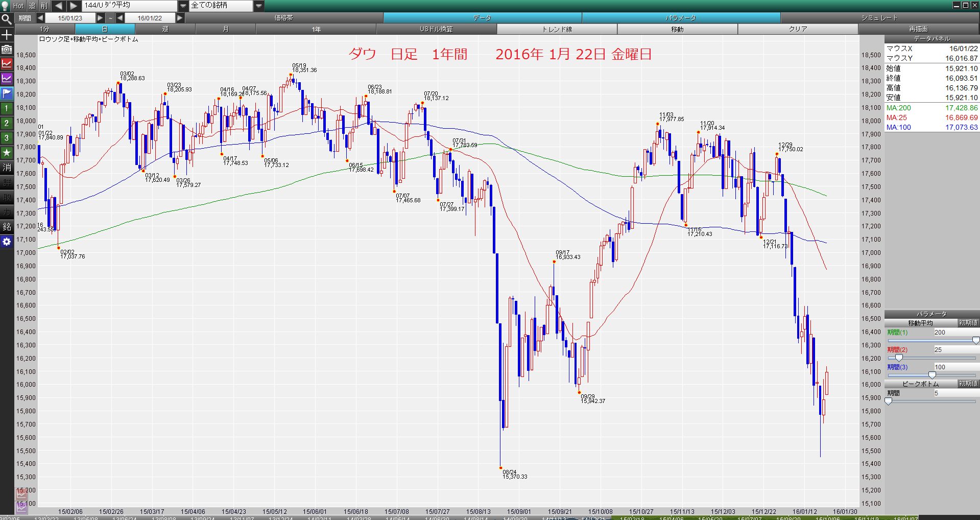Switch to the データ tab
Viewport: 980px width, 520px height.
pos(482,18)
